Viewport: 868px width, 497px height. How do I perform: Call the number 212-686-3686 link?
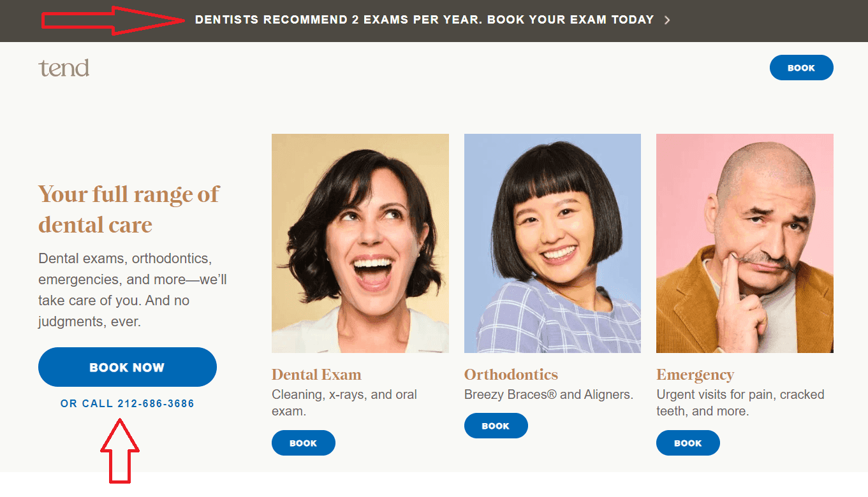tap(156, 403)
